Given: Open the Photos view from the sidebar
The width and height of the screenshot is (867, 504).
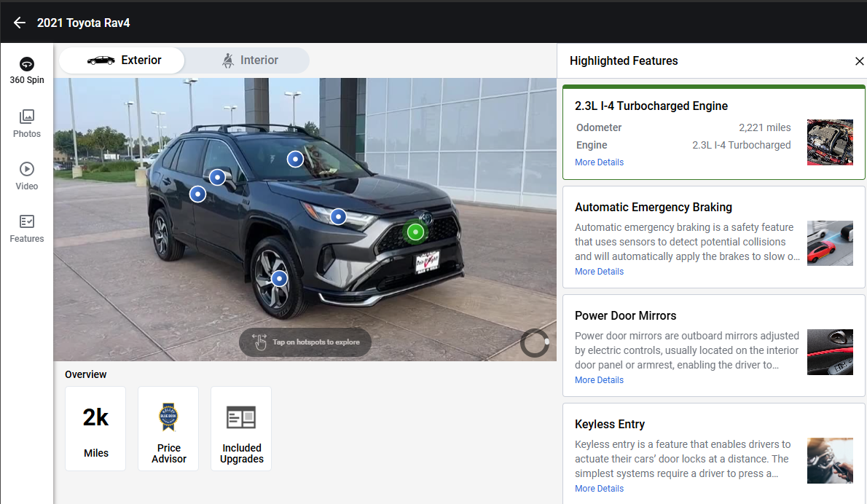Looking at the screenshot, I should tap(26, 122).
